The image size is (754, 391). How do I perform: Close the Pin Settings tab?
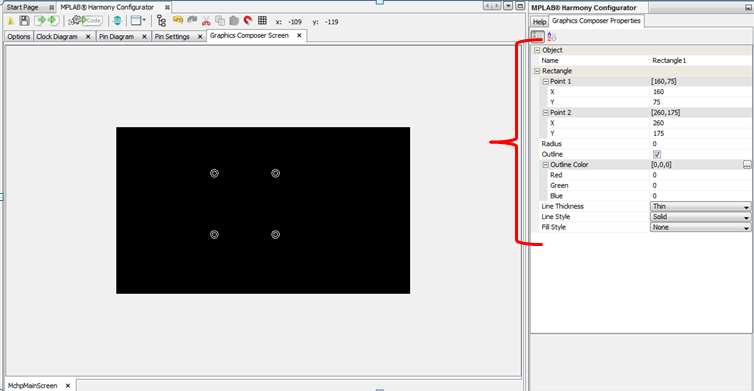click(200, 37)
